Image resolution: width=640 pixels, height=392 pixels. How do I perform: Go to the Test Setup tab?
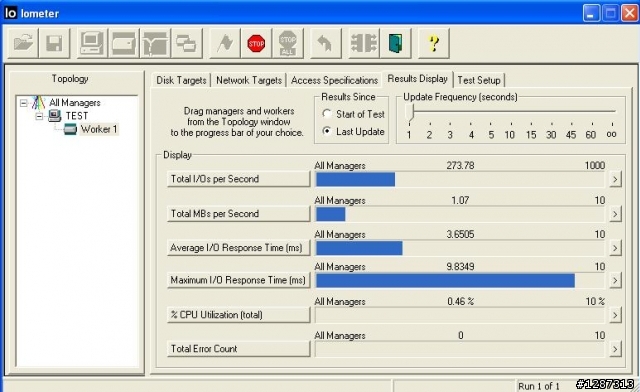click(x=479, y=80)
